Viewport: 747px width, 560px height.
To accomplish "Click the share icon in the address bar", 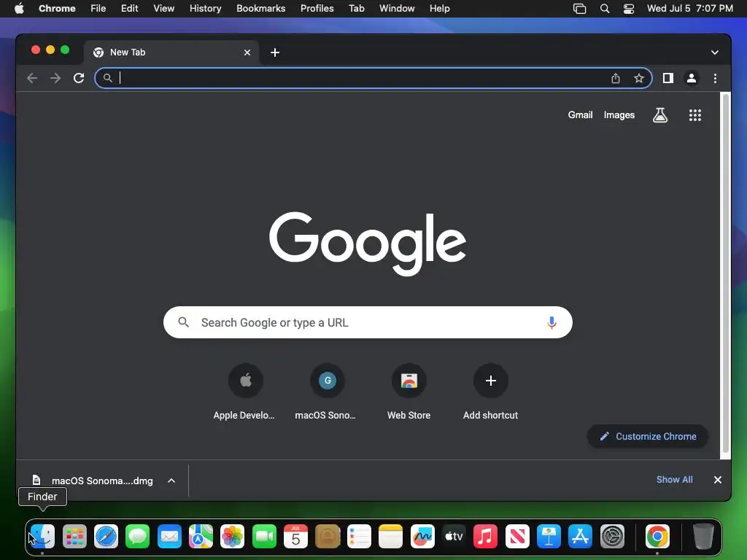I will [616, 78].
